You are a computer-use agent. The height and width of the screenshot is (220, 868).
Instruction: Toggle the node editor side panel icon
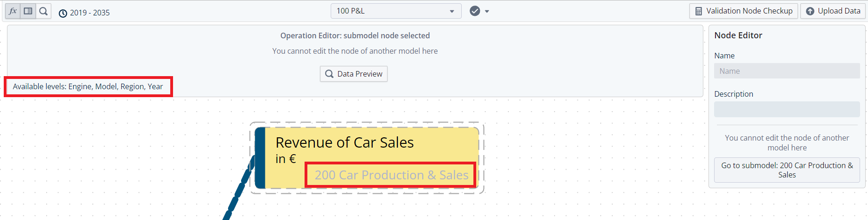pos(28,11)
